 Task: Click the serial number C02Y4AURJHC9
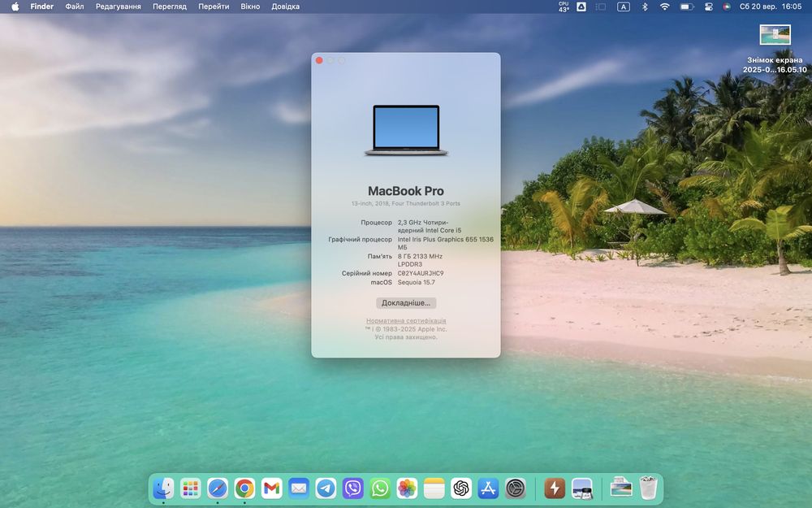[421, 273]
